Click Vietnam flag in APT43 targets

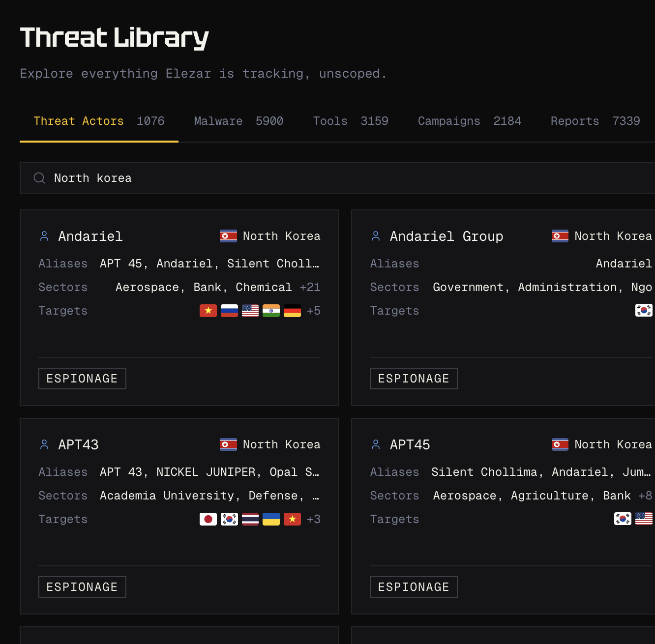(x=292, y=519)
